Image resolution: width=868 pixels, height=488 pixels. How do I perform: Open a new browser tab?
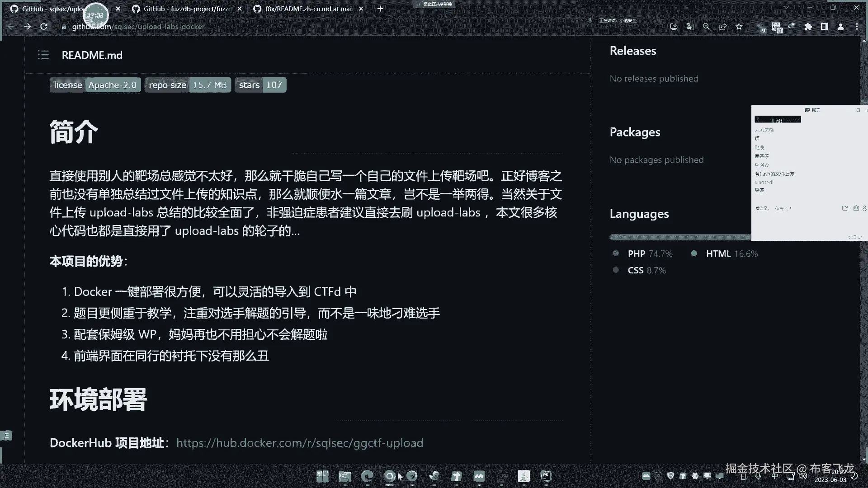pos(380,9)
